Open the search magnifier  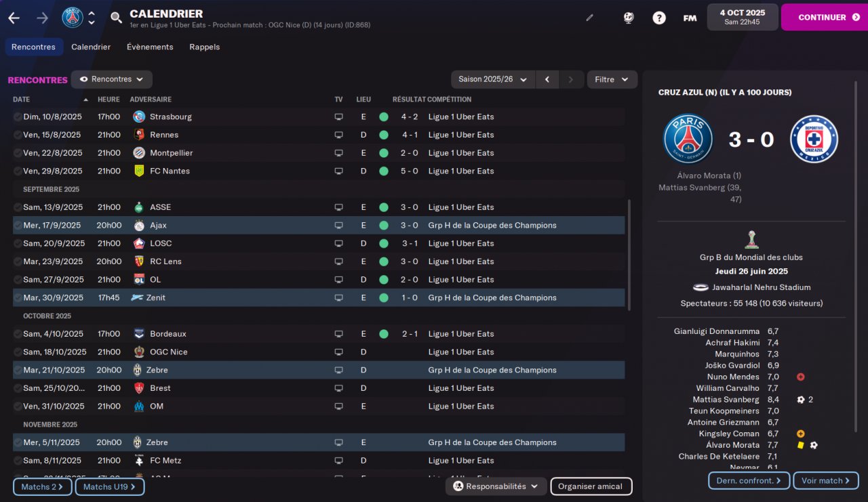coord(117,18)
